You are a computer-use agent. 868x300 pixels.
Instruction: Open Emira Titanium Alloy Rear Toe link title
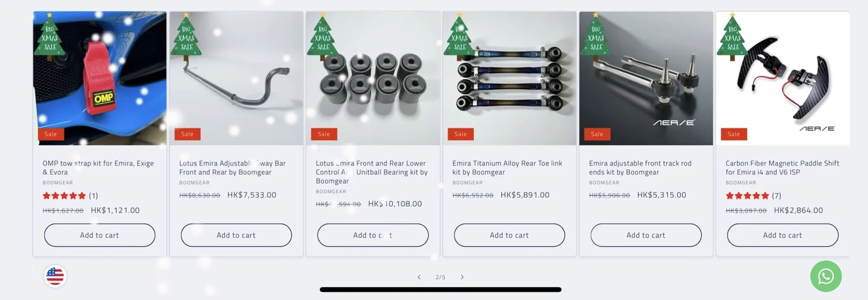[507, 168]
